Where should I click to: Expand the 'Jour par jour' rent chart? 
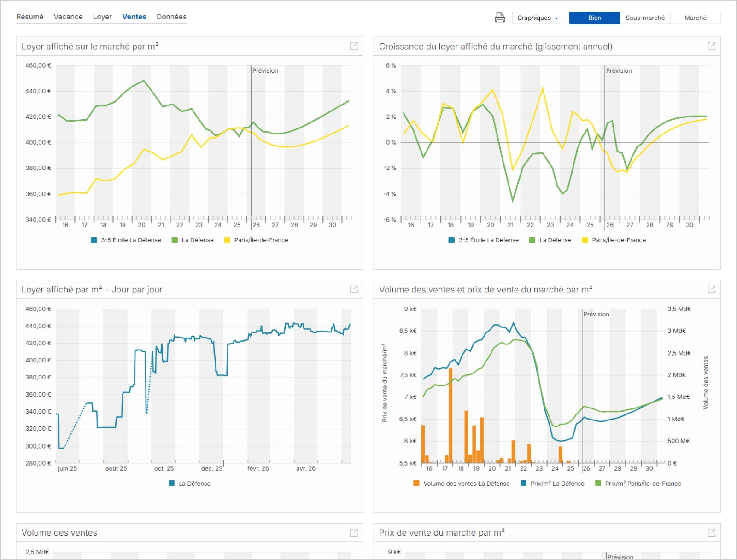pos(354,289)
